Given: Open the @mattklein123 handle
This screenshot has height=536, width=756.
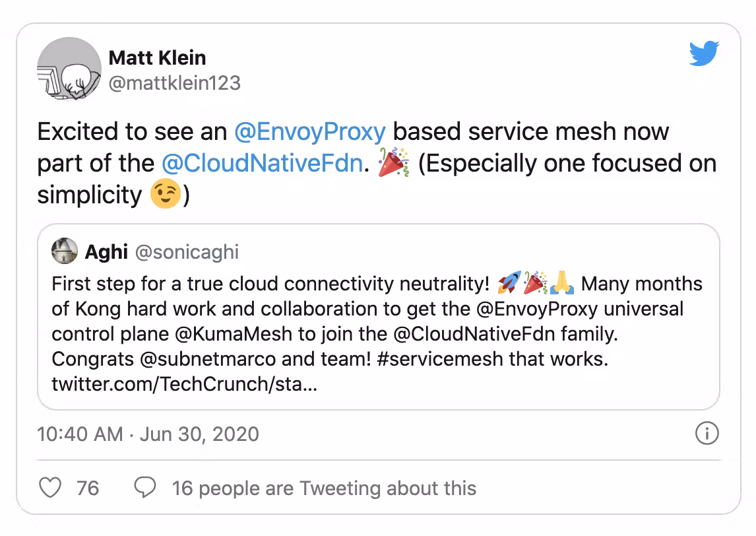Looking at the screenshot, I should tap(174, 83).
